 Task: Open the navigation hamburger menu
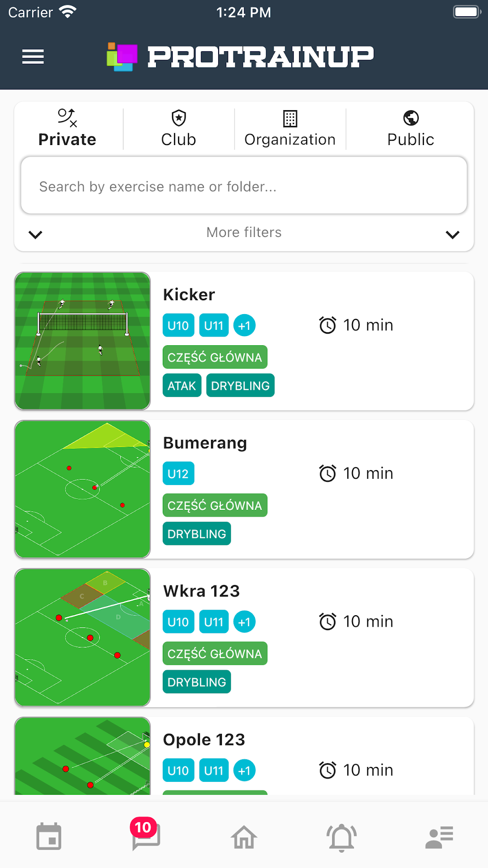(33, 57)
